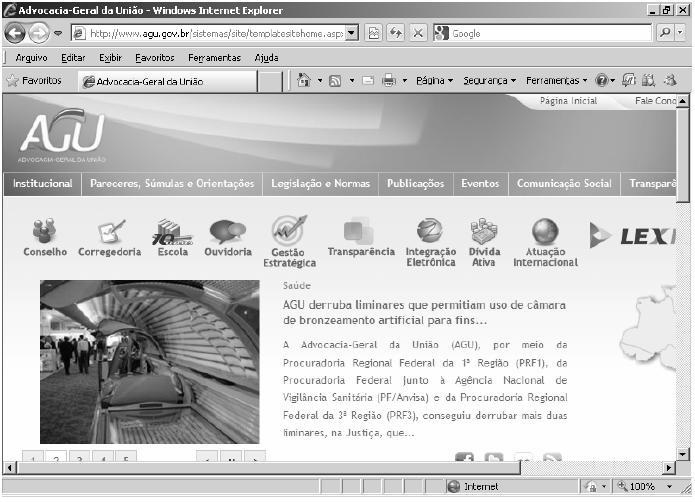This screenshot has height=502, width=695.
Task: Click the Print toolbar icon
Action: click(389, 80)
